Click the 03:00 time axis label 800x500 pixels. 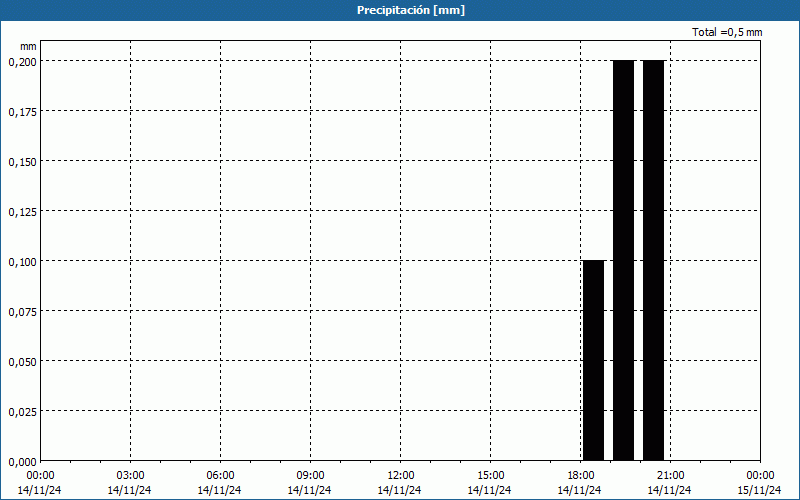(x=130, y=476)
